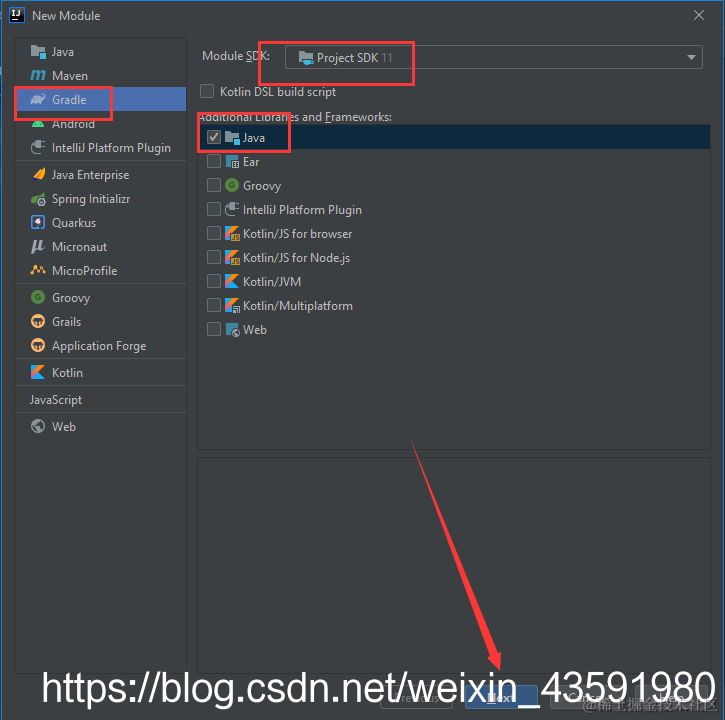Click the Groovy framework G icon

[232, 185]
